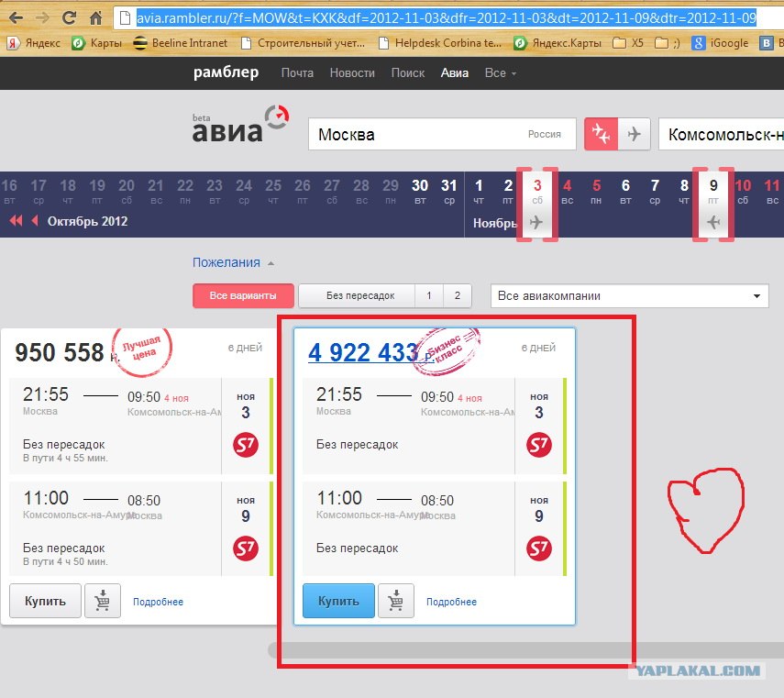Click the 4 922 433 price link

click(x=370, y=352)
